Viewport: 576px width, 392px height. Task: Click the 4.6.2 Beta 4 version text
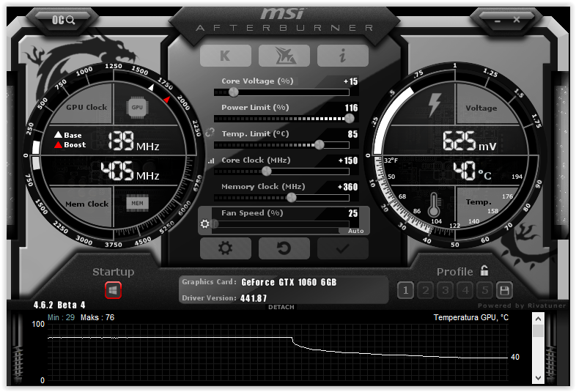[59, 305]
